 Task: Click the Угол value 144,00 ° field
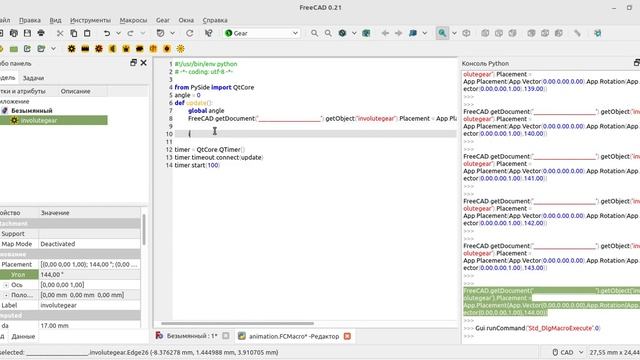pyautogui.click(x=89, y=275)
